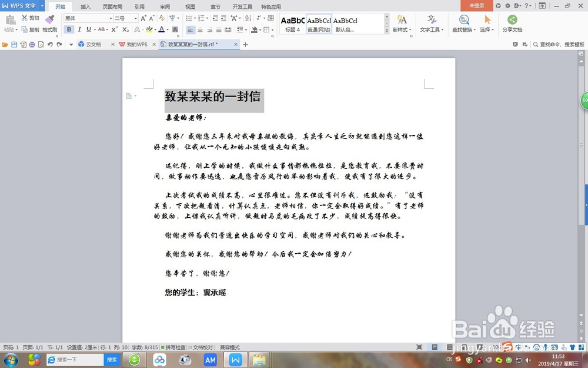Pick the text highlight color

click(149, 29)
